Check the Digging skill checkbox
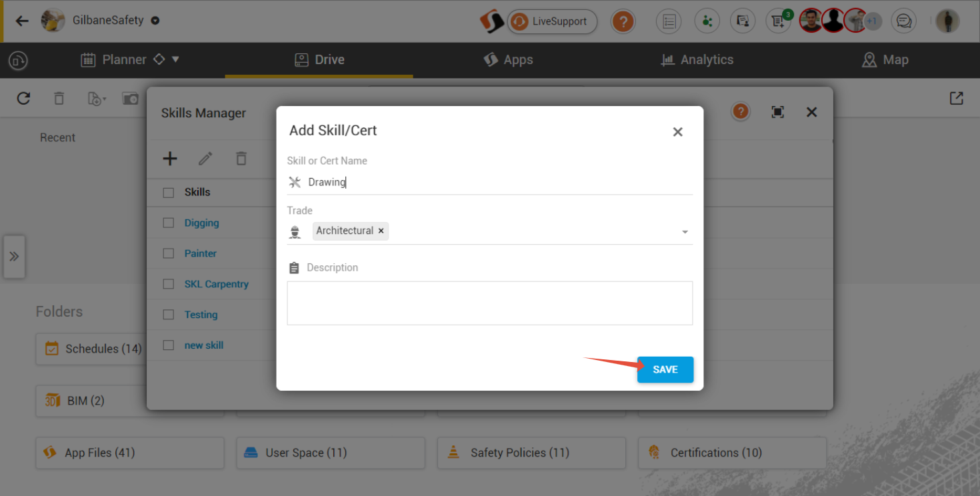 169,223
